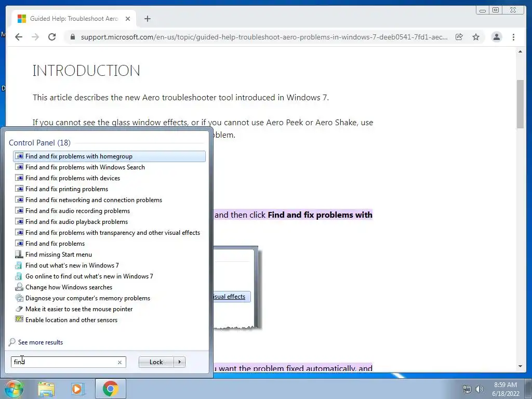The height and width of the screenshot is (399, 532).
Task: Click icon beside plain Find and fix problems
Action: [x=19, y=243]
